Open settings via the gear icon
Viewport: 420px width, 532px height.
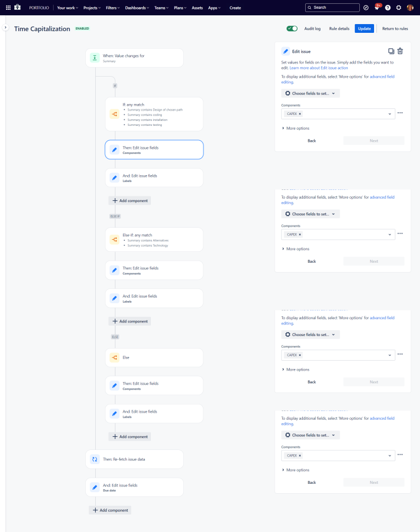point(399,8)
